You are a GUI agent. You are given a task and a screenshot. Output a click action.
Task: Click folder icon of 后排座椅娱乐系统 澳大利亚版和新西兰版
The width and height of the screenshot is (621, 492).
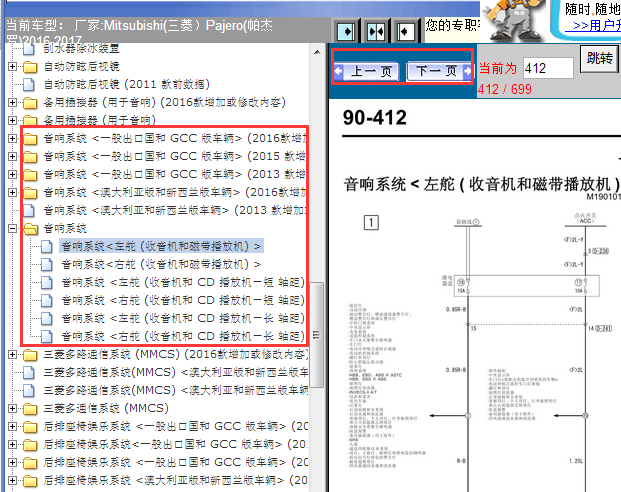pos(30,481)
